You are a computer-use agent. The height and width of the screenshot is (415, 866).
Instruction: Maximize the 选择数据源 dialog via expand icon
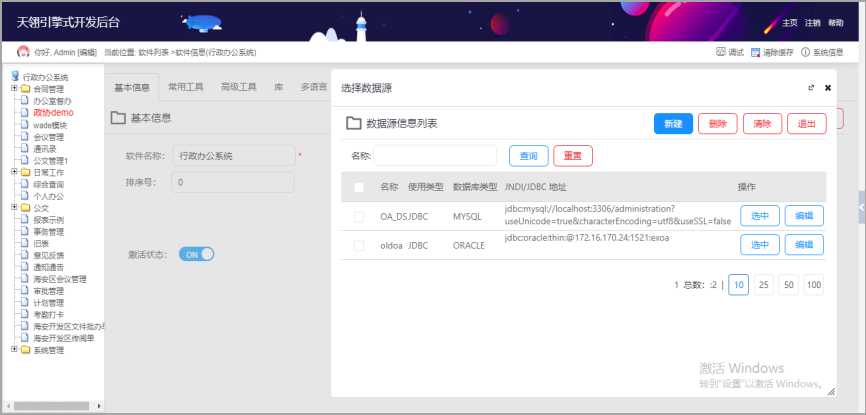(x=811, y=87)
